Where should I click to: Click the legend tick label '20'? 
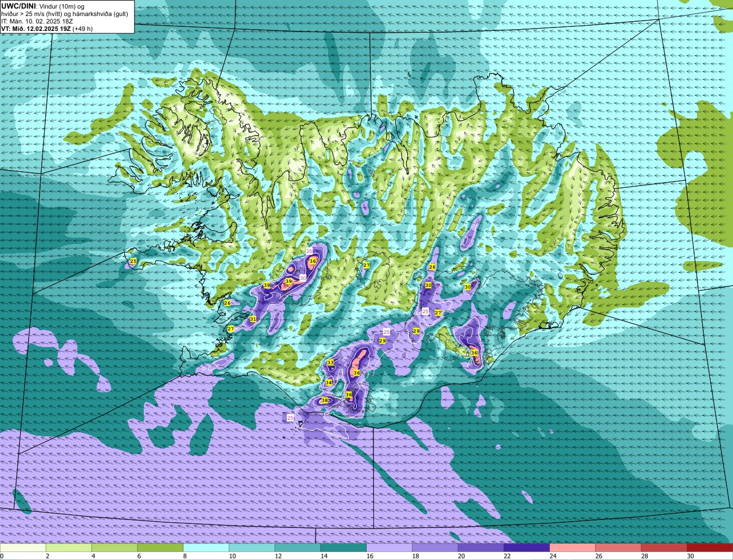(x=462, y=556)
